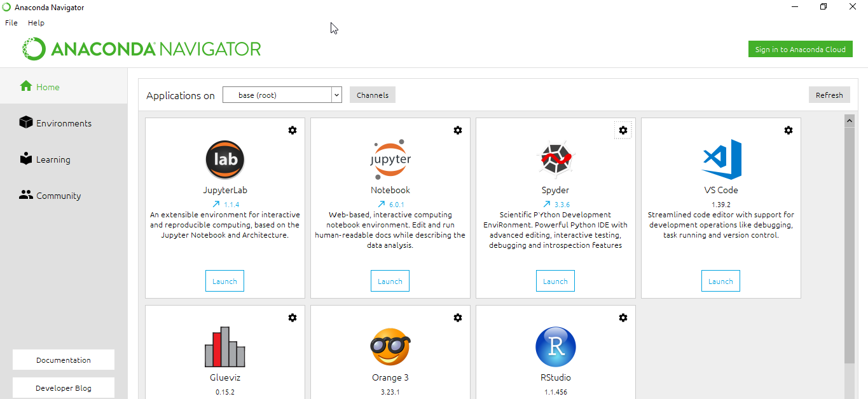
Task: Click the VS Code logo
Action: point(721,159)
